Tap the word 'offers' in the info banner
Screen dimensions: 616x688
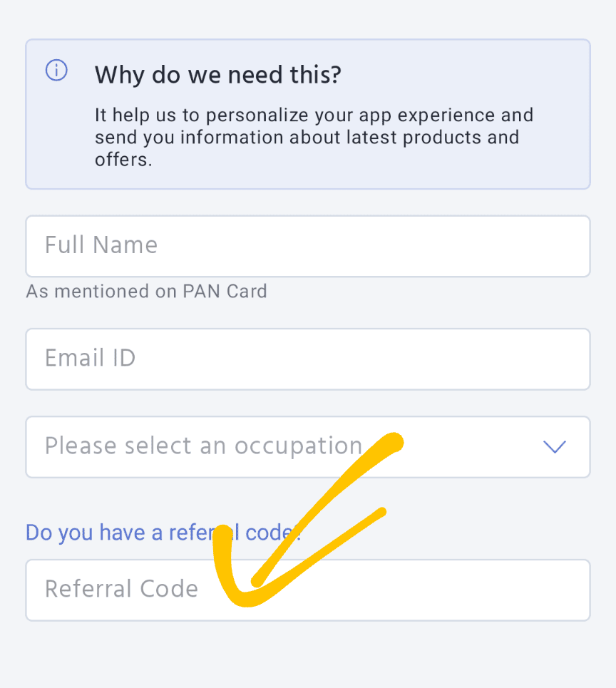click(123, 159)
